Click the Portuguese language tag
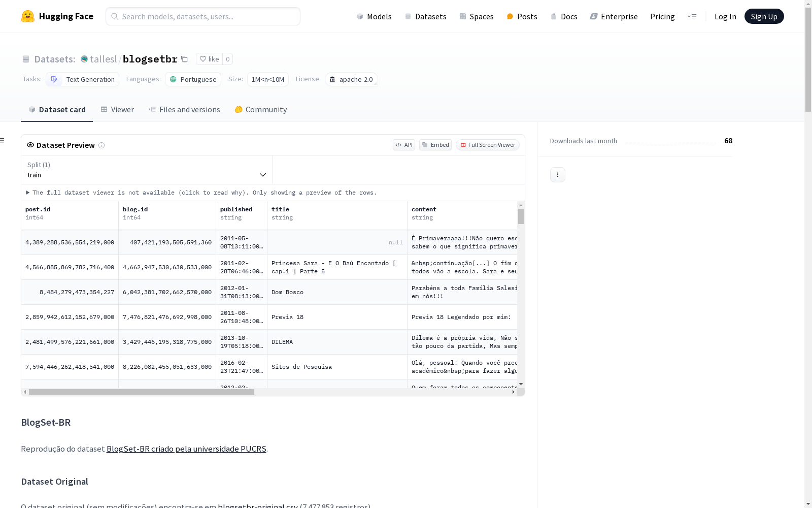Viewport: 812px width, 508px height. [193, 79]
